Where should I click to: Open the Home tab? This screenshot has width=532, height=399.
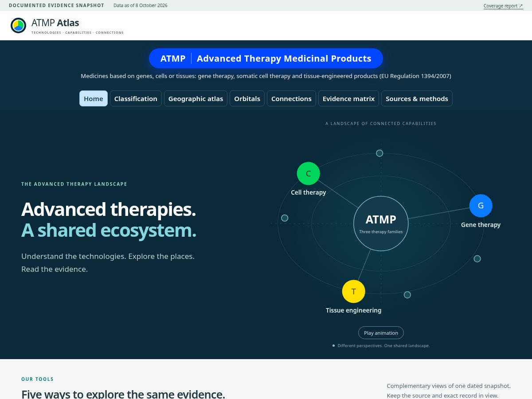pyautogui.click(x=94, y=98)
